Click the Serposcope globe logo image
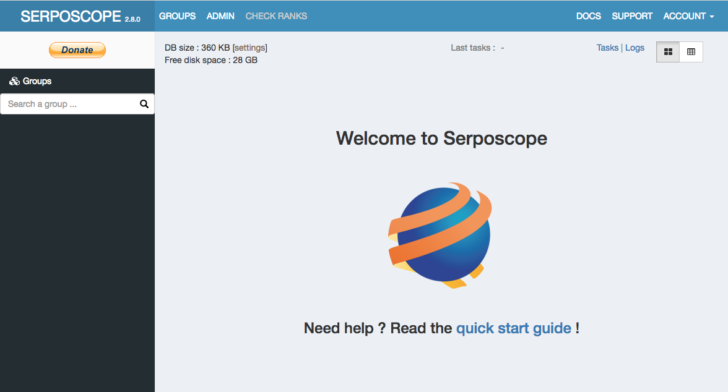 (440, 235)
